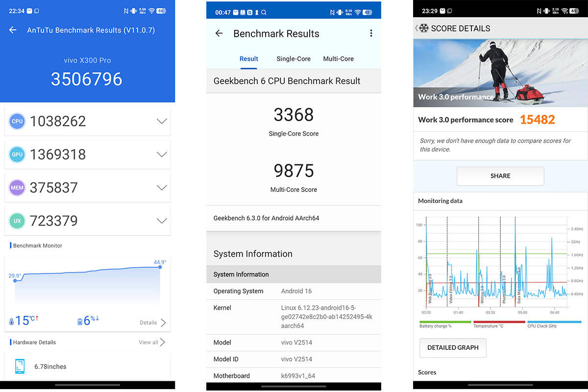The width and height of the screenshot is (588, 392).
Task: Expand the GPU score 1369318 chevron
Action: (x=162, y=154)
